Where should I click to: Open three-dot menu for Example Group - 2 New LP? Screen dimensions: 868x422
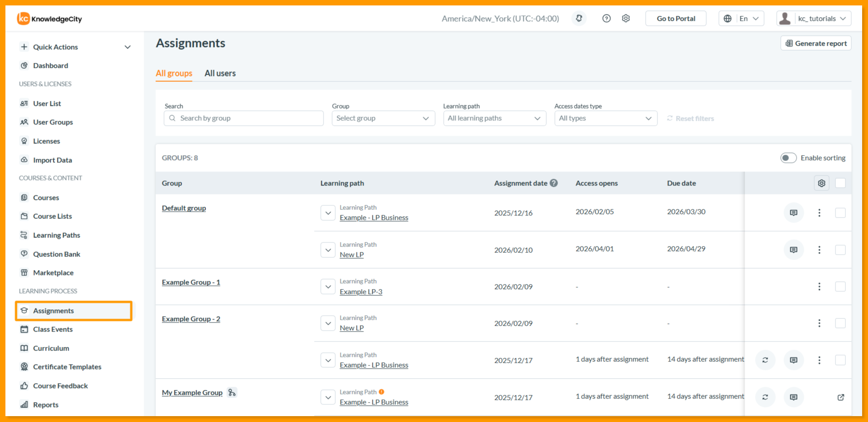pyautogui.click(x=819, y=323)
